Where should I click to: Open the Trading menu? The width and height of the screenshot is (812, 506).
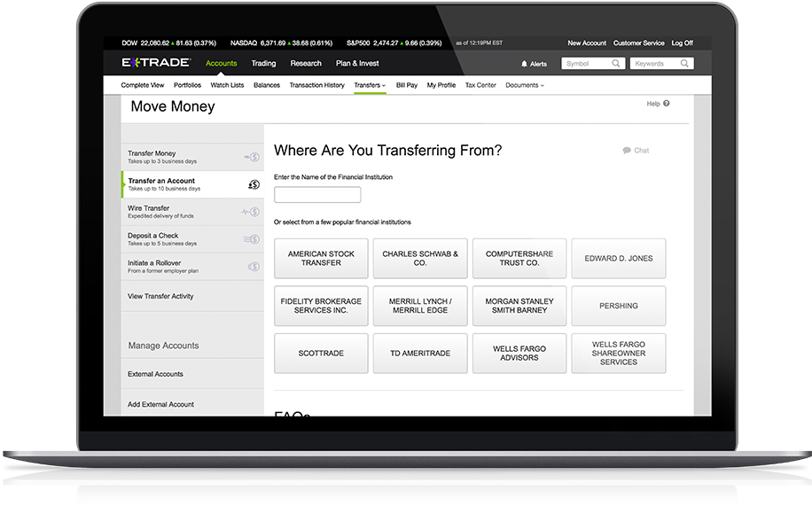pyautogui.click(x=263, y=64)
